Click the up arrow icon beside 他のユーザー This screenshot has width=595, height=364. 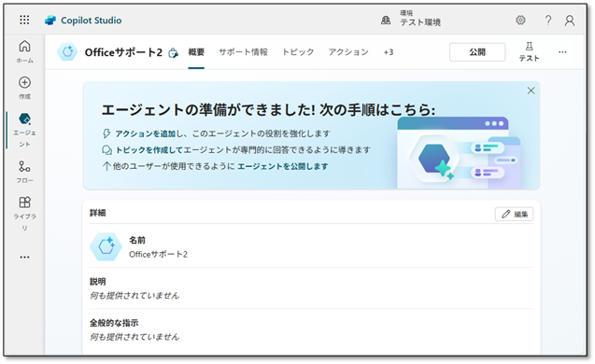[106, 166]
